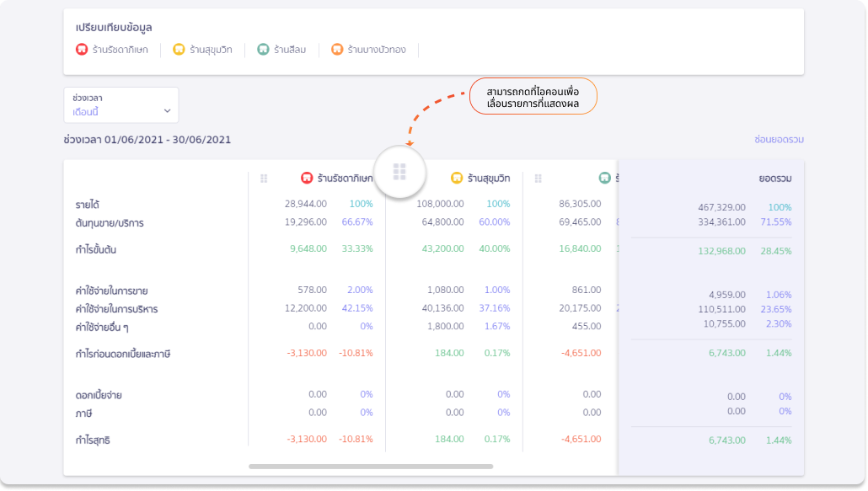
Task: Select the ร้านรัชดาภิเษก column header in table
Action: point(344,179)
